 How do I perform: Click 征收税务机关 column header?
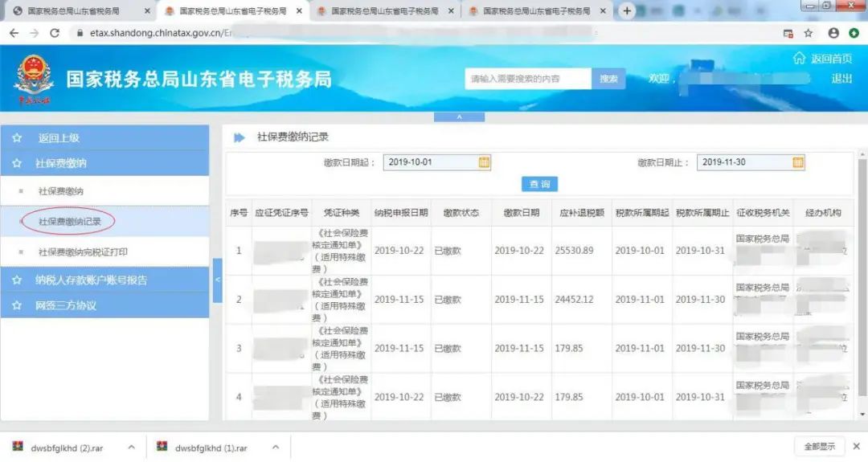763,213
